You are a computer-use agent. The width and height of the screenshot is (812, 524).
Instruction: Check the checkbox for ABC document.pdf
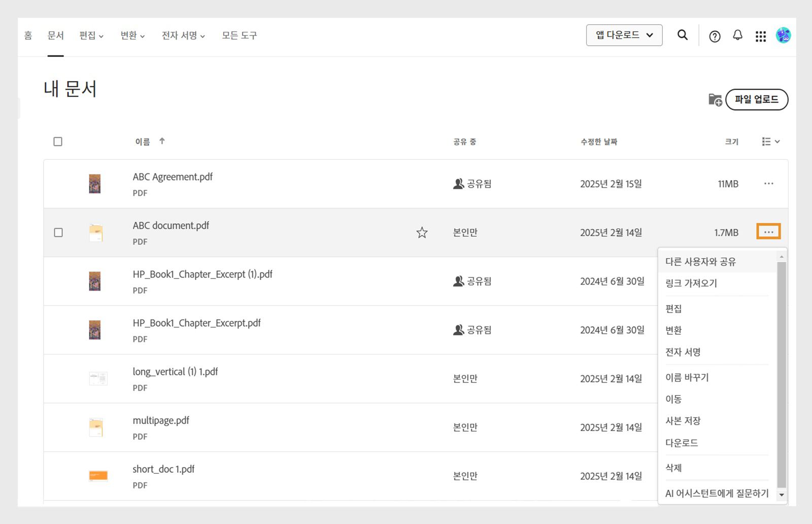coord(58,232)
